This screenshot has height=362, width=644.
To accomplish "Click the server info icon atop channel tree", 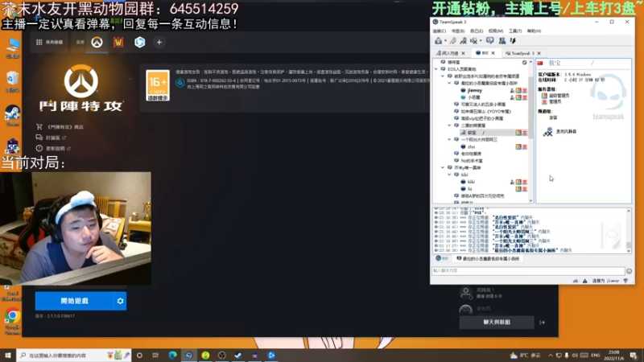I will pyautogui.click(x=525, y=63).
